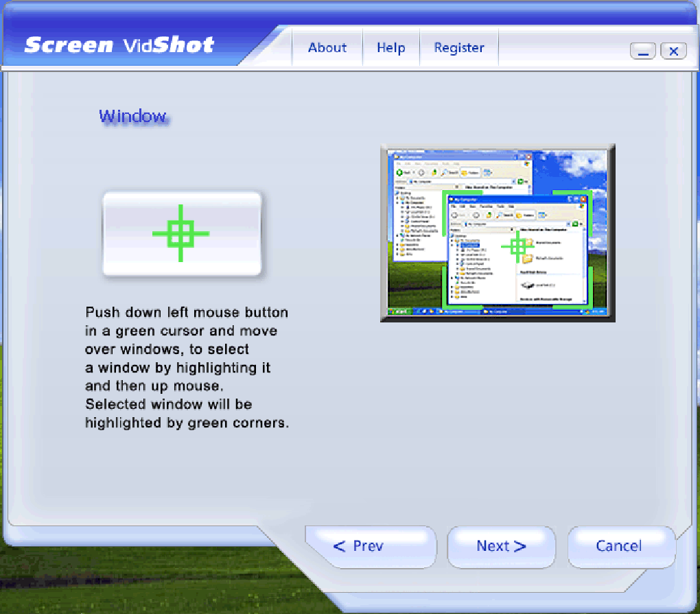Viewport: 700px width, 614px height.
Task: Click the example desktop preview thumbnail
Action: (498, 233)
